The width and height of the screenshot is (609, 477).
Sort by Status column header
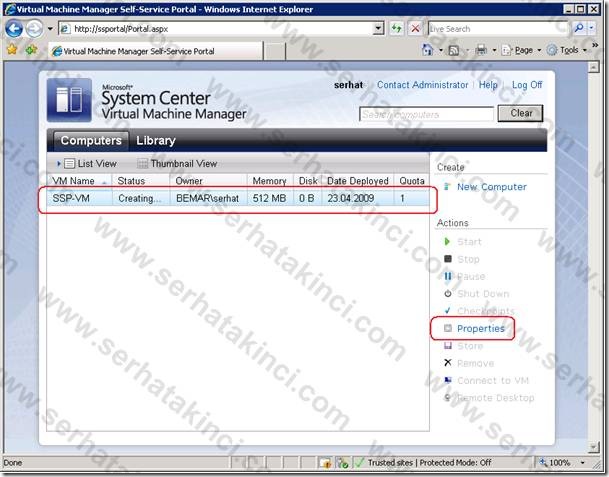[141, 181]
